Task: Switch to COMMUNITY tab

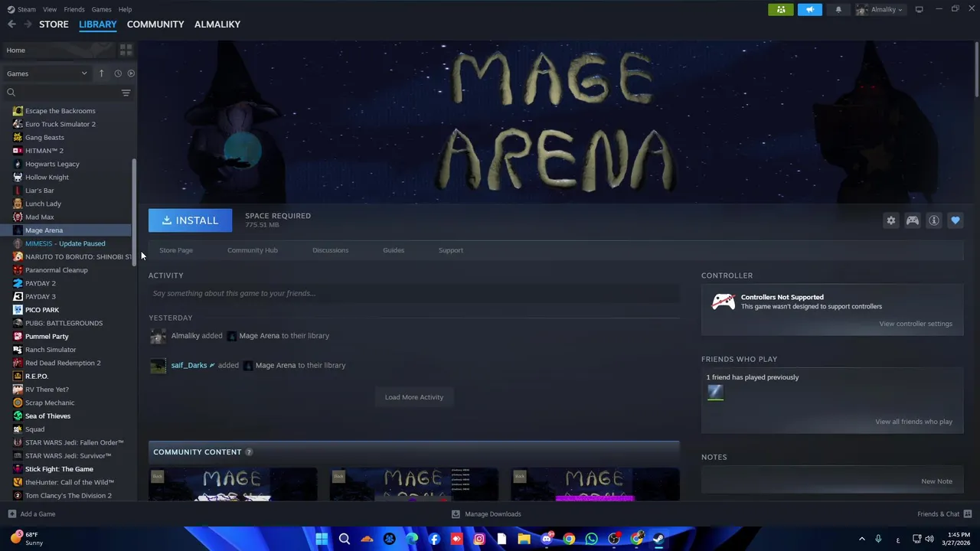Action: click(155, 24)
